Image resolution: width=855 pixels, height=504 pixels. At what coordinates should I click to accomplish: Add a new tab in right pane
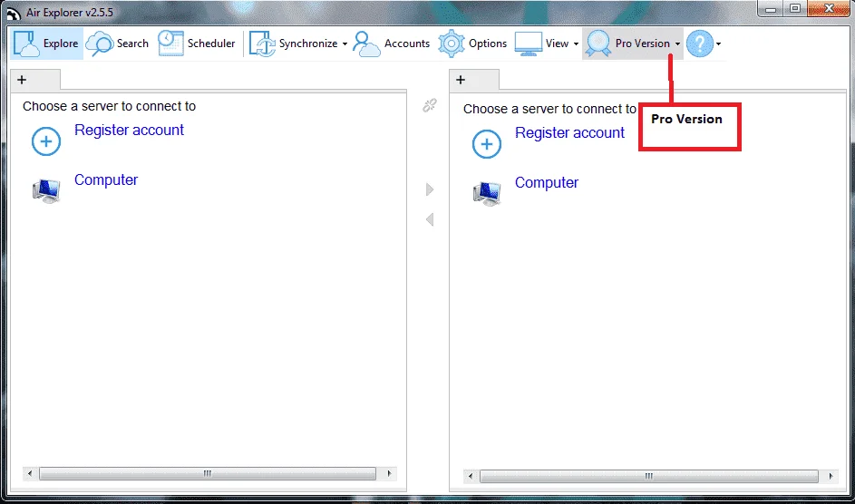pyautogui.click(x=461, y=80)
